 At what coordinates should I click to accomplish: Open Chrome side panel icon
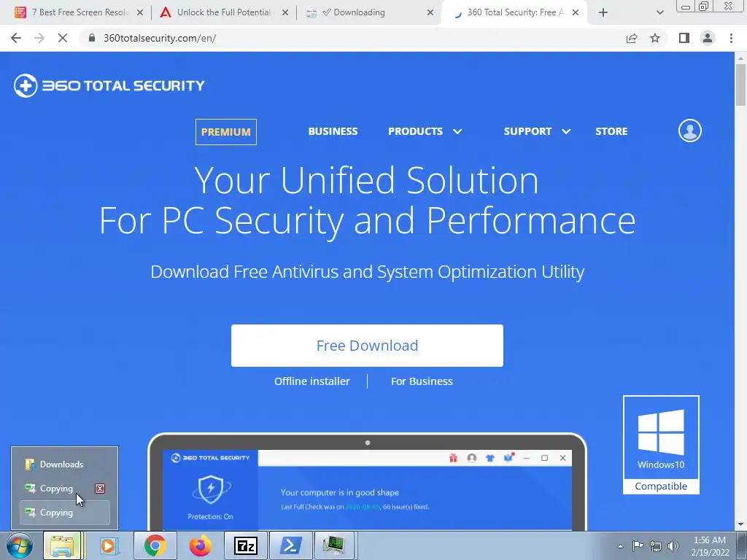point(684,38)
